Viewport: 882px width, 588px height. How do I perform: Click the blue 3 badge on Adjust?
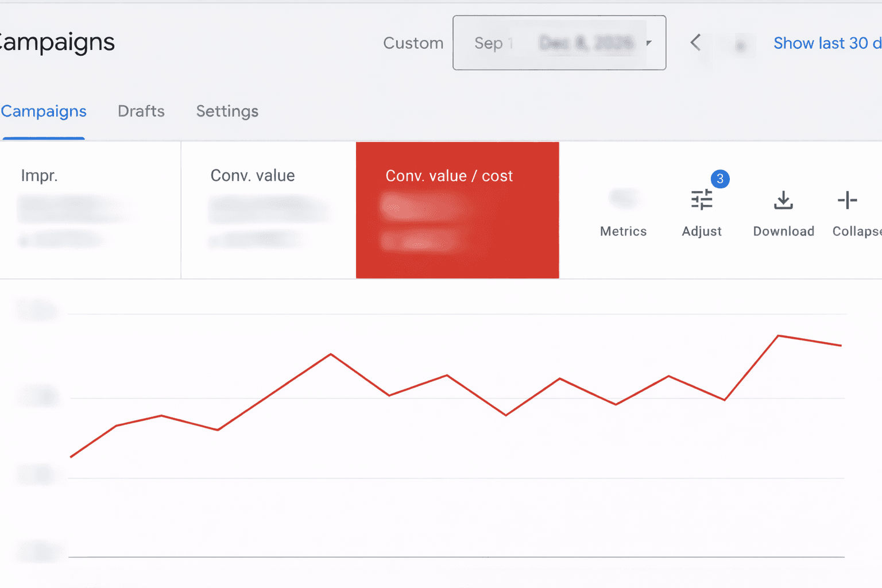click(720, 179)
